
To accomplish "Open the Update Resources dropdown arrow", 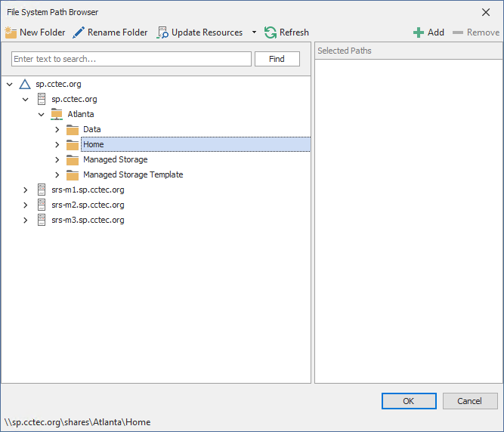I will (x=254, y=32).
